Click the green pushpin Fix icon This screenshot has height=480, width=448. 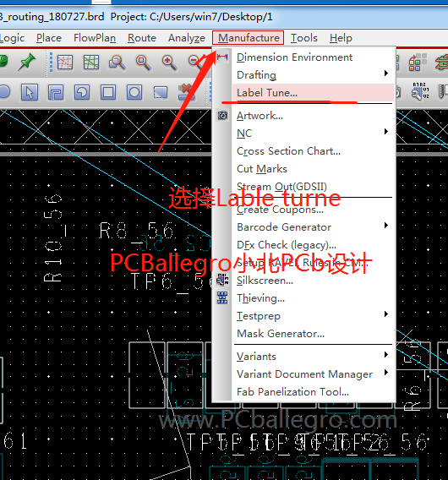coord(27,63)
